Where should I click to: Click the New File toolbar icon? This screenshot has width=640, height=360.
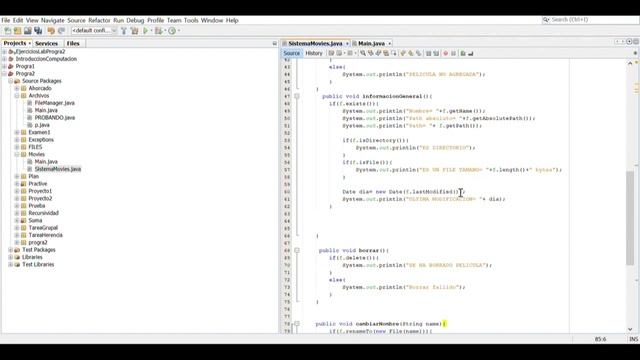coord(8,31)
